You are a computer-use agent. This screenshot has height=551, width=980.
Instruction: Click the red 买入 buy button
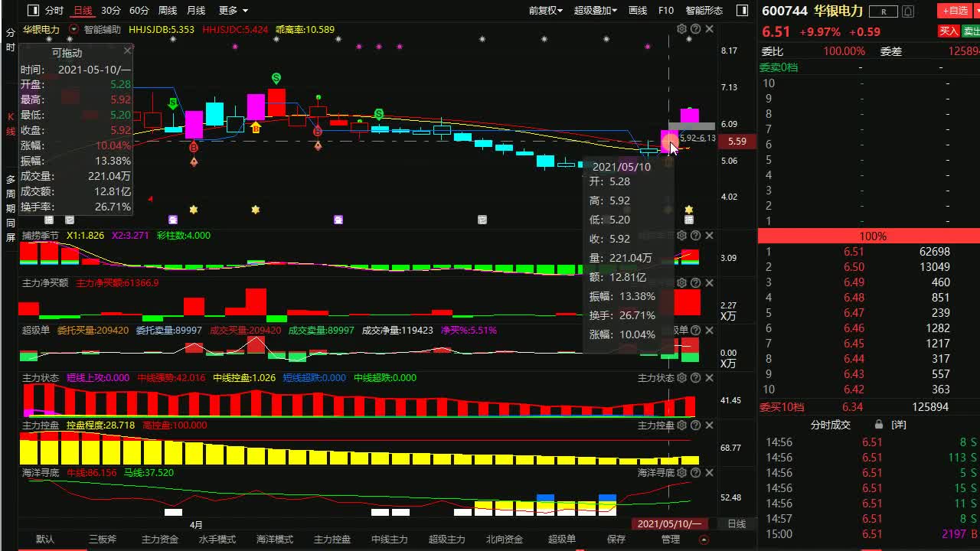949,31
